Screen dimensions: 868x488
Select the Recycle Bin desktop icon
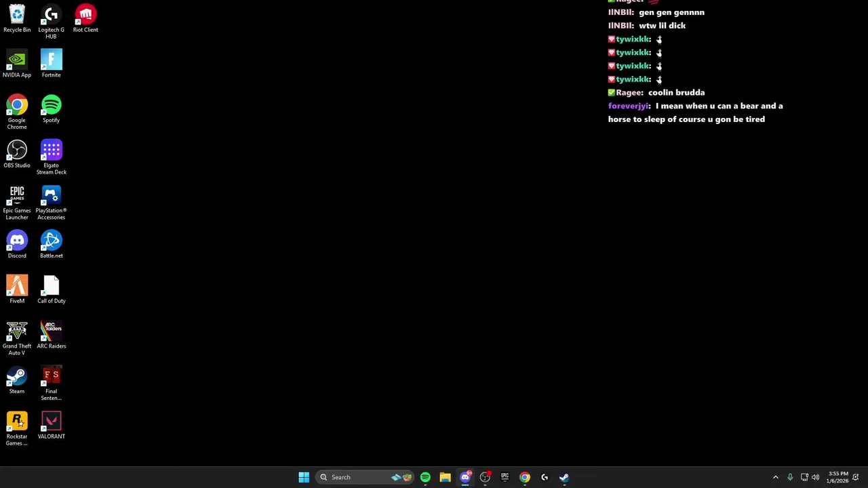(x=17, y=19)
